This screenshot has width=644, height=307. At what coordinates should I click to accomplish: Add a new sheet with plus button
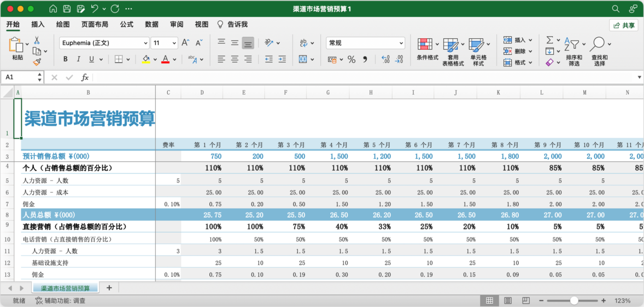click(109, 288)
